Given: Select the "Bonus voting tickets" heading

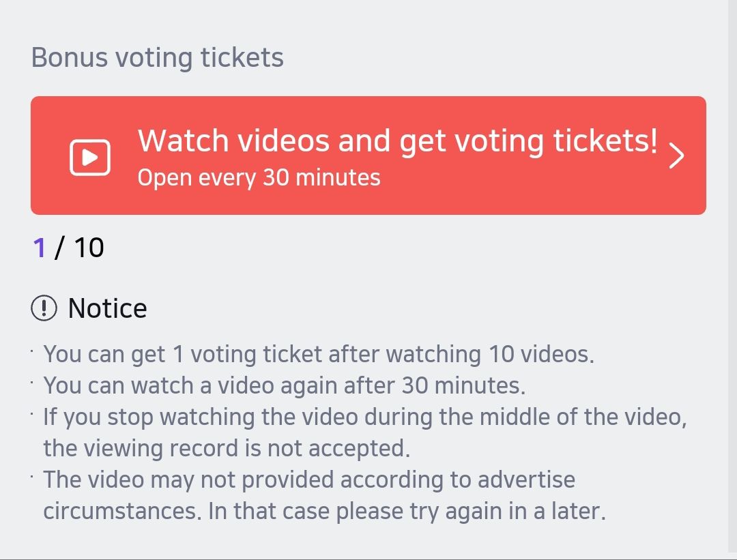Looking at the screenshot, I should [158, 57].
